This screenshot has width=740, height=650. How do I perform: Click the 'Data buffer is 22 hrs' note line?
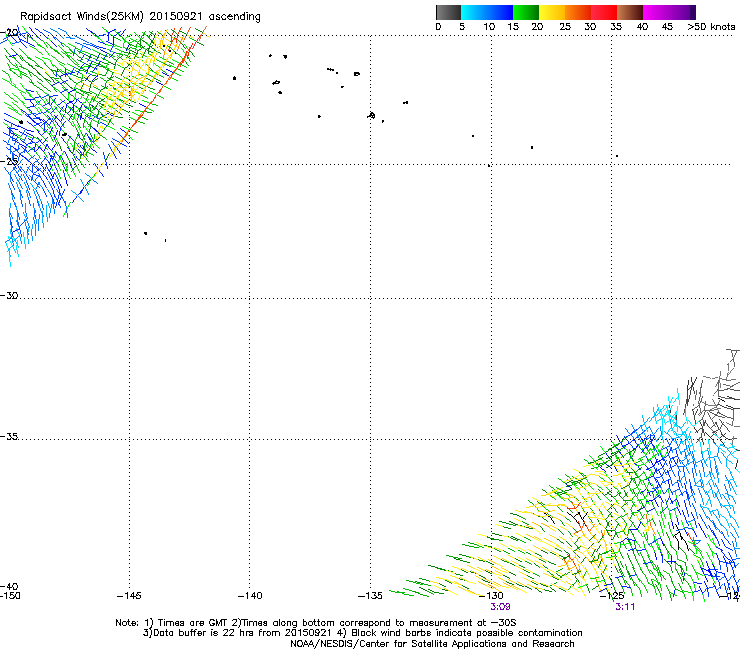tap(362, 633)
